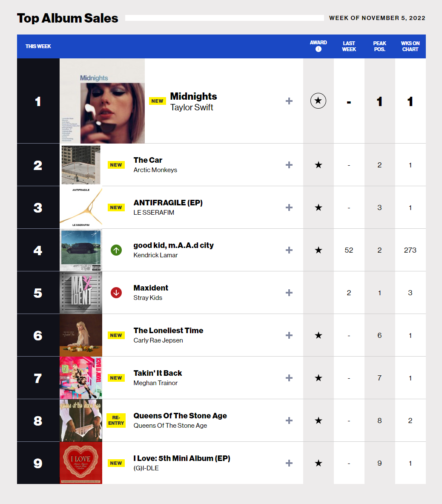
Task: Expand details for The Car
Action: pyautogui.click(x=289, y=165)
